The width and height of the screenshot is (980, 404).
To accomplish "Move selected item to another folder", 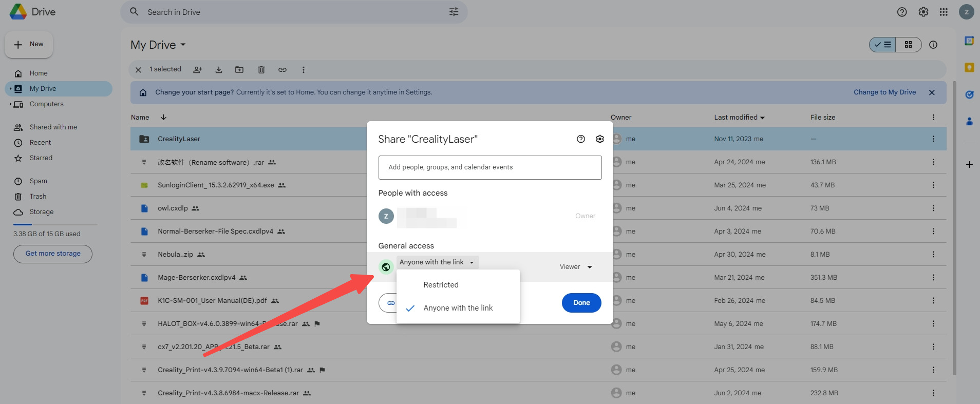I will [x=239, y=70].
